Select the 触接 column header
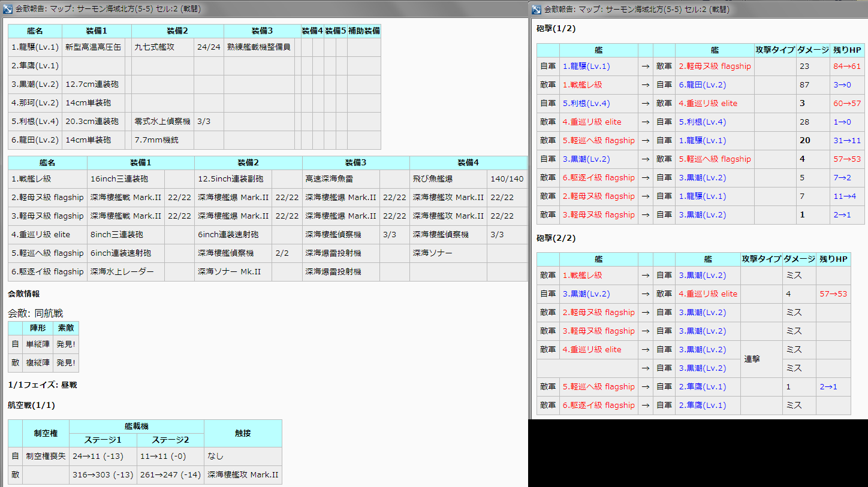This screenshot has width=868, height=487. (x=243, y=434)
